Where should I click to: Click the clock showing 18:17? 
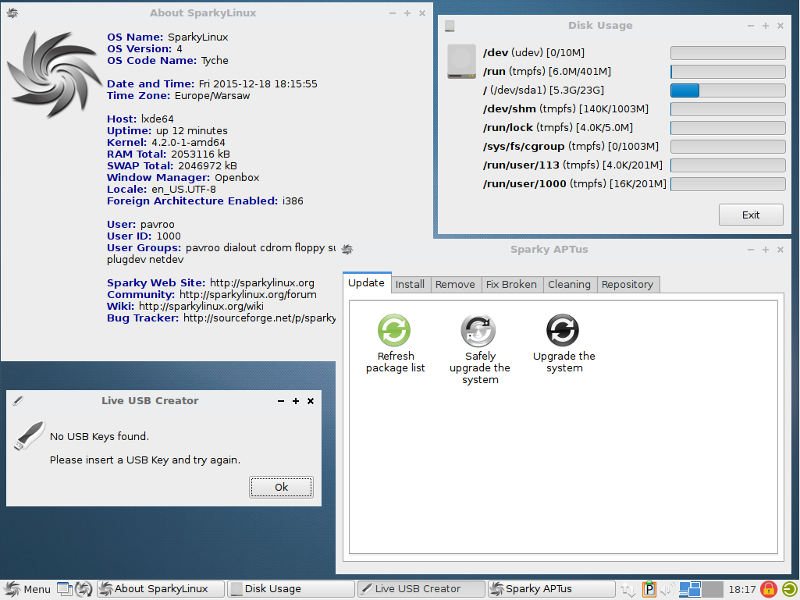point(742,589)
